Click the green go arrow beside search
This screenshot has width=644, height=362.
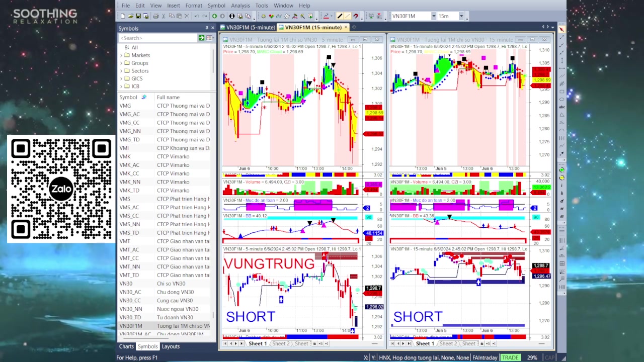point(201,38)
